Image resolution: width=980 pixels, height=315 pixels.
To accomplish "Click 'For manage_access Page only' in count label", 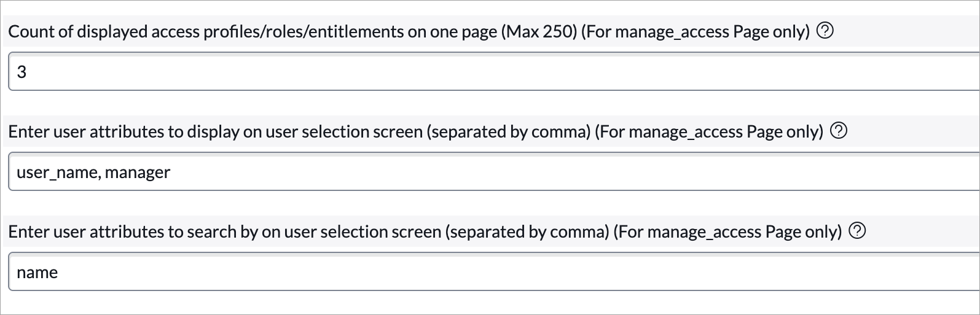I will 695,31.
